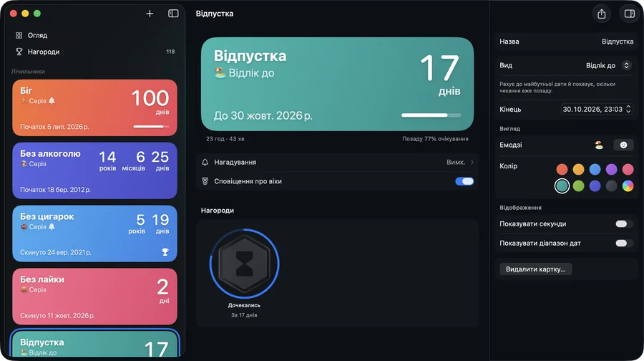
Task: Open the Нагороди sidebar item
Action: coord(95,52)
